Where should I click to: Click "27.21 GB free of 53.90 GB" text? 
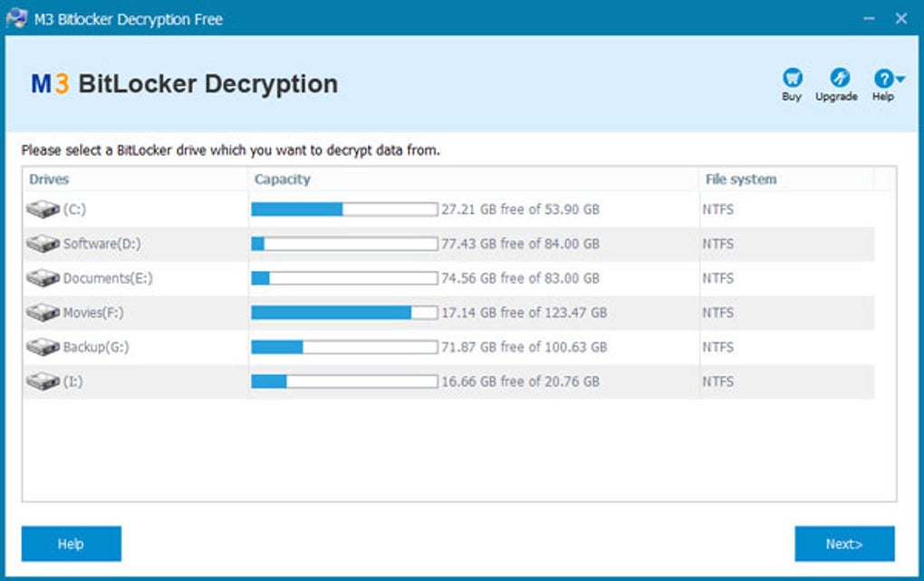point(520,209)
